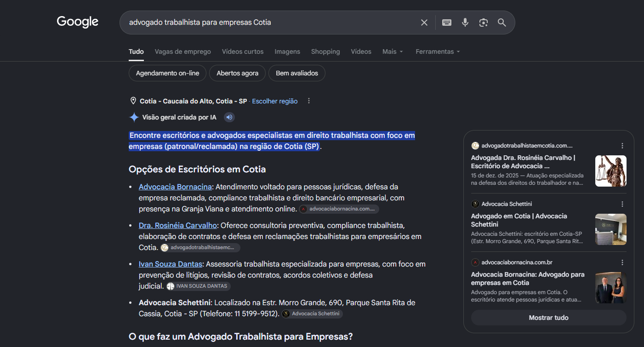This screenshot has width=644, height=347.
Task: Start voice search with the microphone icon
Action: pos(465,23)
